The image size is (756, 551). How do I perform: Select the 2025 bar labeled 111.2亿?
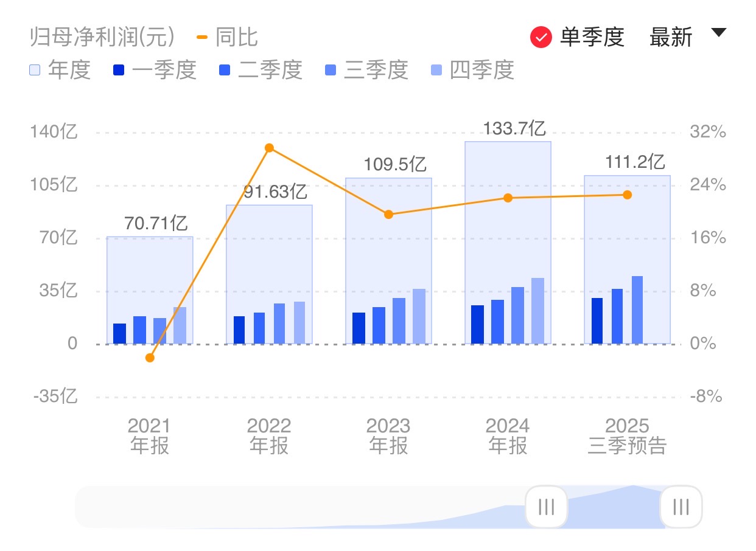(627, 260)
